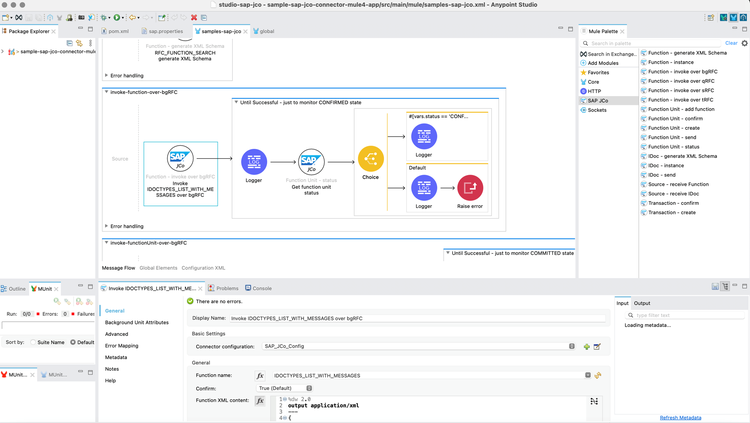Collapse the invoke-functionUnit-over-bgRFC flow
750x423 pixels.
106,243
